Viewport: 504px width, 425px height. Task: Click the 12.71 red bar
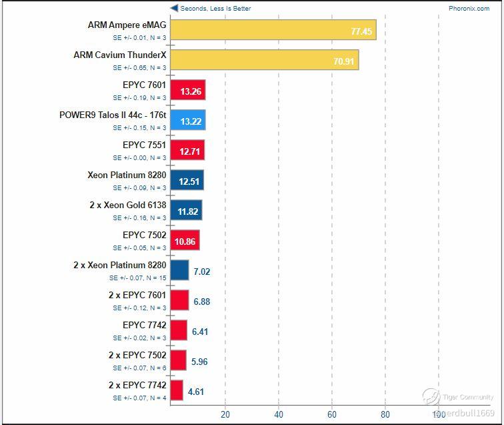point(187,149)
